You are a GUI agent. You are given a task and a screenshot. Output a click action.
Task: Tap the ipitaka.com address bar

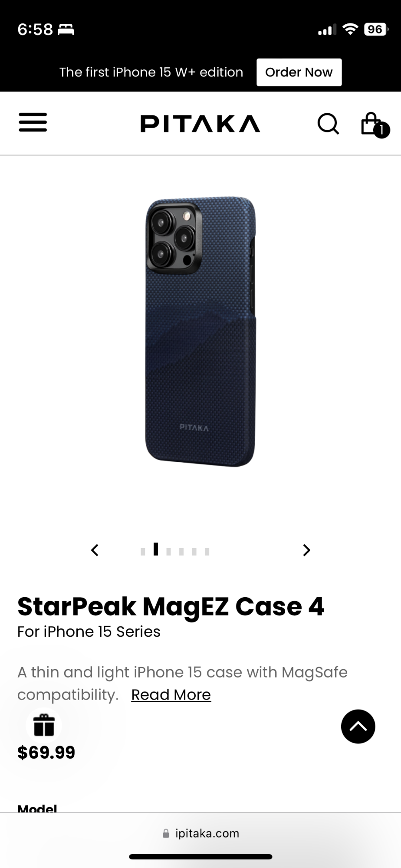[200, 833]
